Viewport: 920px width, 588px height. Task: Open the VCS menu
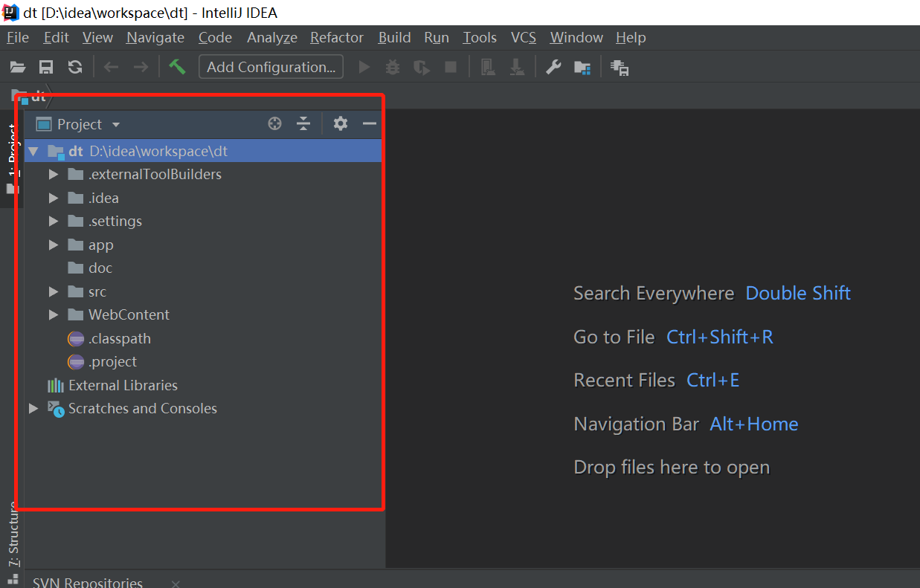pos(524,37)
